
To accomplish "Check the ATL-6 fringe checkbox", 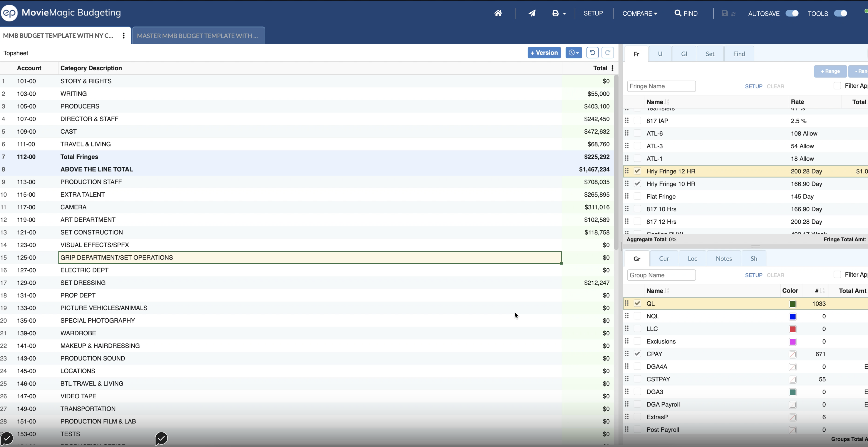I will tap(637, 133).
